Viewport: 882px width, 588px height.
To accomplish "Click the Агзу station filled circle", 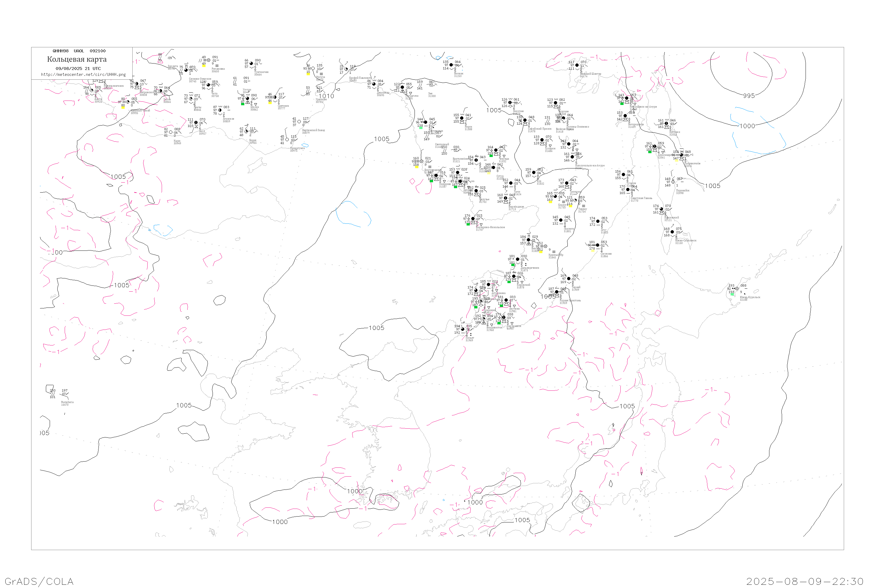I will tap(598, 221).
